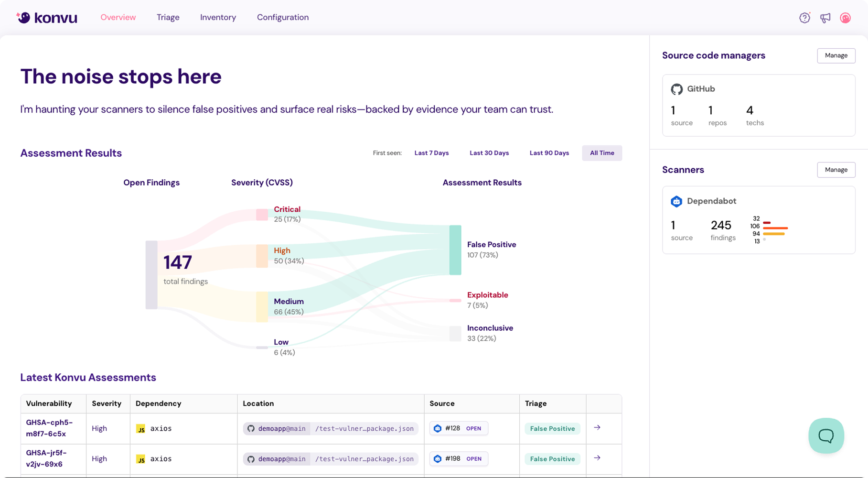Select the Last 90 Days filter
Viewport: 868px width, 478px height.
point(549,153)
